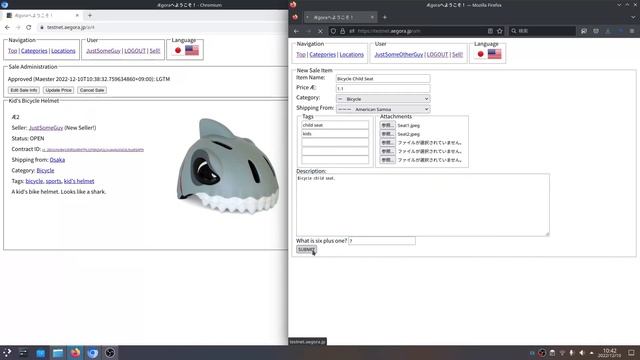Click the Firefox site lock icon
The width and height of the screenshot is (640, 360).
coord(342,31)
